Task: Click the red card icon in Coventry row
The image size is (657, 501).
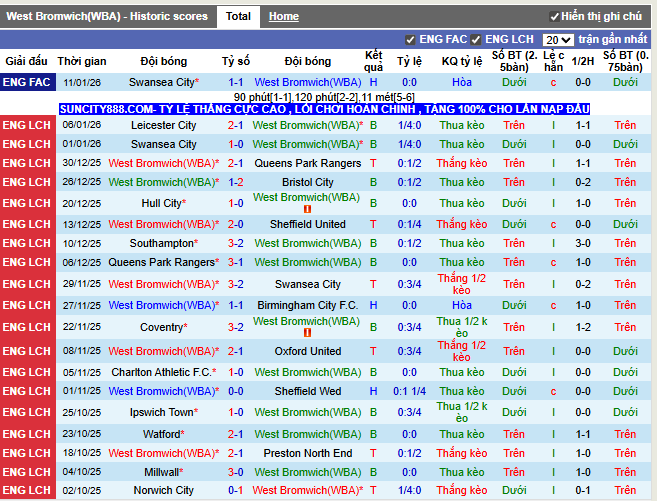Action: (307, 333)
